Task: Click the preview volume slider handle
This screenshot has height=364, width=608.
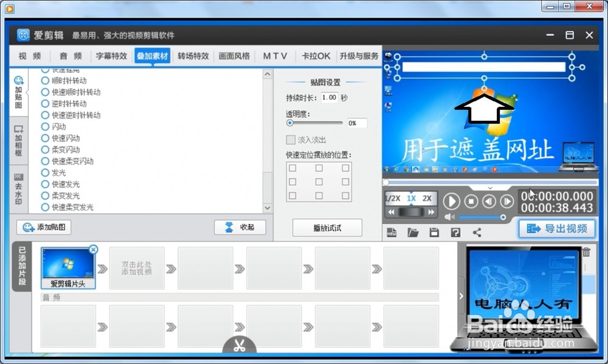Action: pos(503,218)
